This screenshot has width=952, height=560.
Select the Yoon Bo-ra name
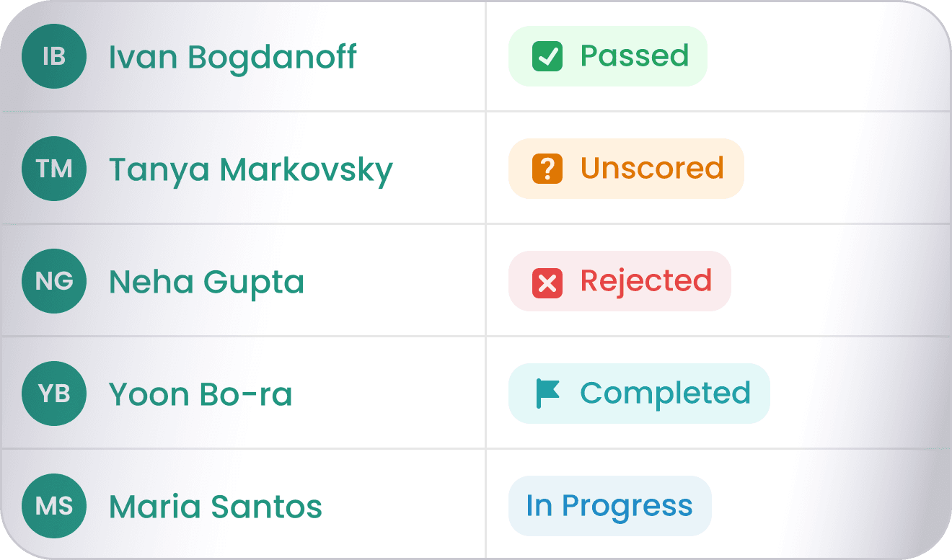(200, 394)
